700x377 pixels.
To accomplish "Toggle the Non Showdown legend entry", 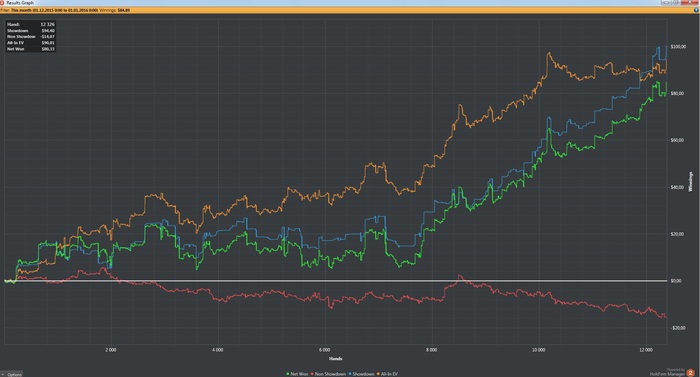I will (328, 374).
